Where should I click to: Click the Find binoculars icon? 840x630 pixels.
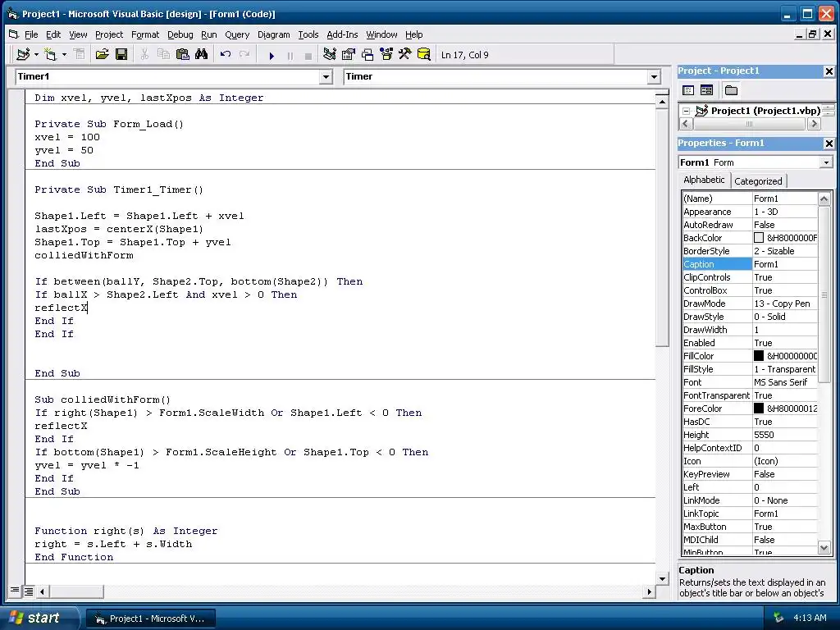[x=202, y=54]
